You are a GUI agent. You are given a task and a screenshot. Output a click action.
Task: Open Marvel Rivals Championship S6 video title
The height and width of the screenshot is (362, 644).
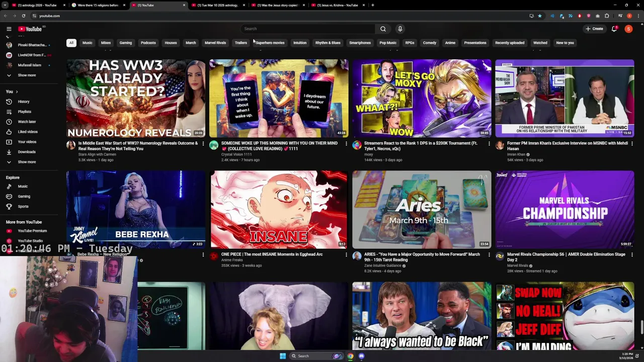[566, 257]
